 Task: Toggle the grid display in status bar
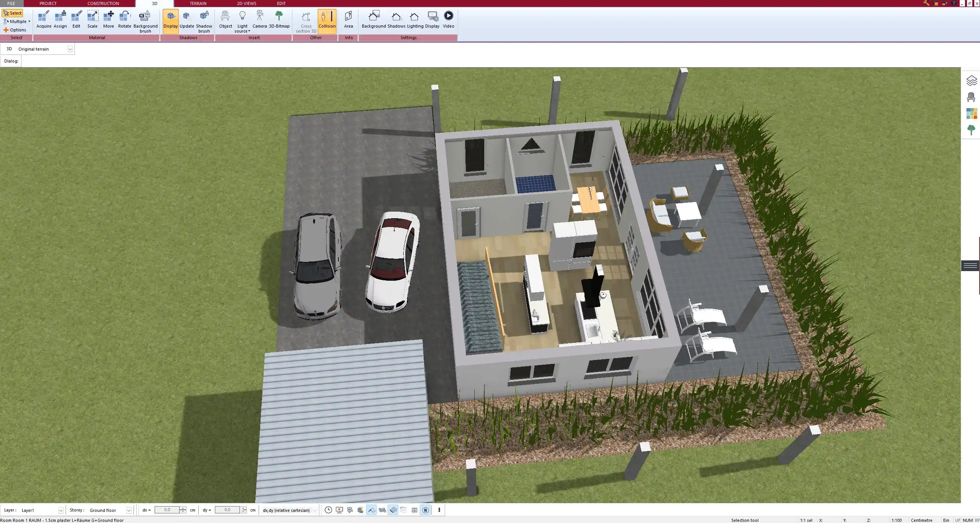(414, 510)
